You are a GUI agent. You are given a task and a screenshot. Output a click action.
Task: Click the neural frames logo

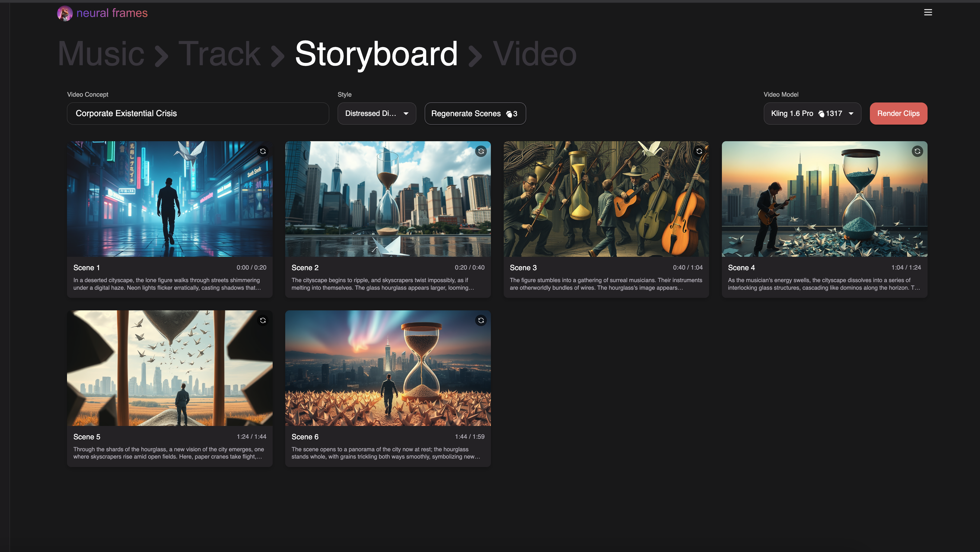point(102,13)
